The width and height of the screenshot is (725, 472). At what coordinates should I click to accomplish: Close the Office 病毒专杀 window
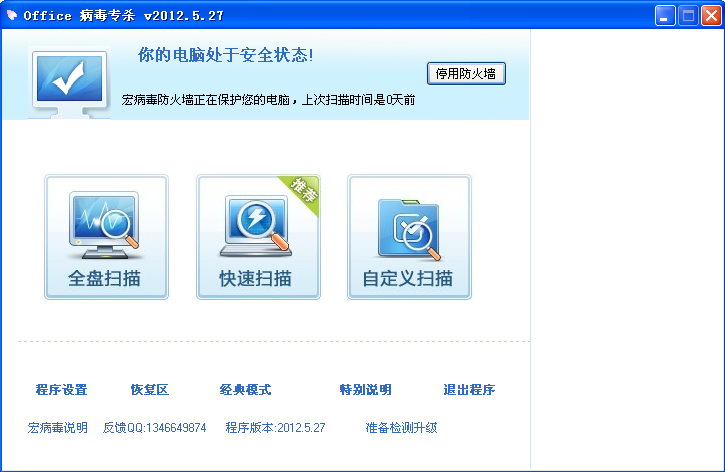[x=710, y=15]
